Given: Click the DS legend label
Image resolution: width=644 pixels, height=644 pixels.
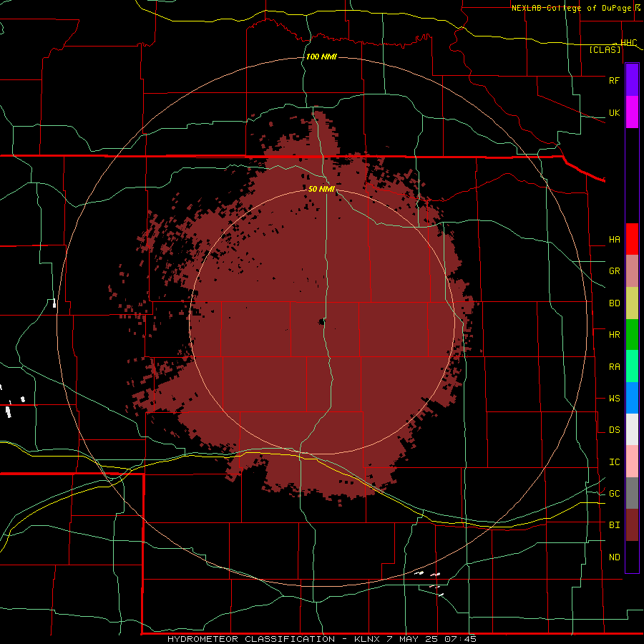Looking at the screenshot, I should coord(614,429).
